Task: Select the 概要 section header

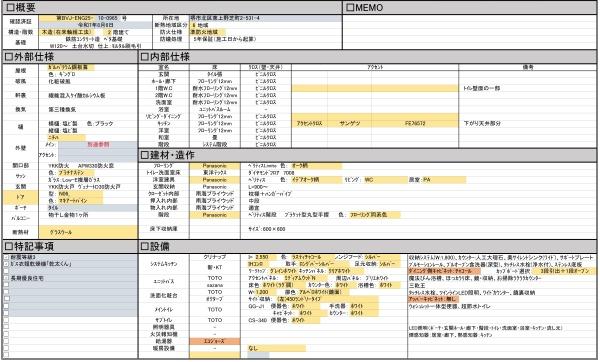Action: (172, 7)
